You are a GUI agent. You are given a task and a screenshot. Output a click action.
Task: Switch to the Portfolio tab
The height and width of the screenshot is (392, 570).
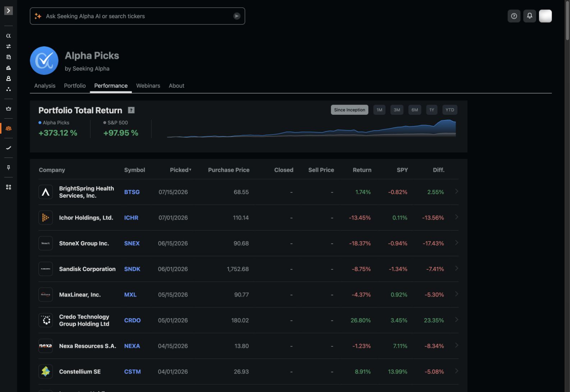(75, 86)
